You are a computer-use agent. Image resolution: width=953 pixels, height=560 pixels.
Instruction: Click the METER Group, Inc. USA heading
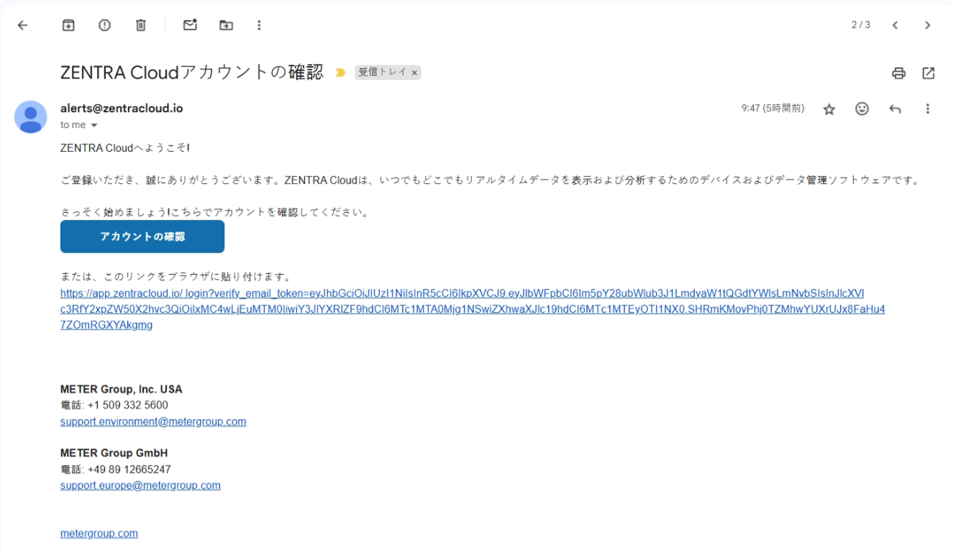[x=122, y=389]
